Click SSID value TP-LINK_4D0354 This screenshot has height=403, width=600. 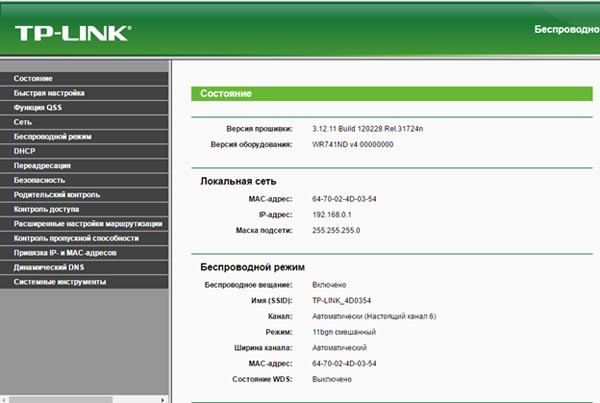pos(341,300)
